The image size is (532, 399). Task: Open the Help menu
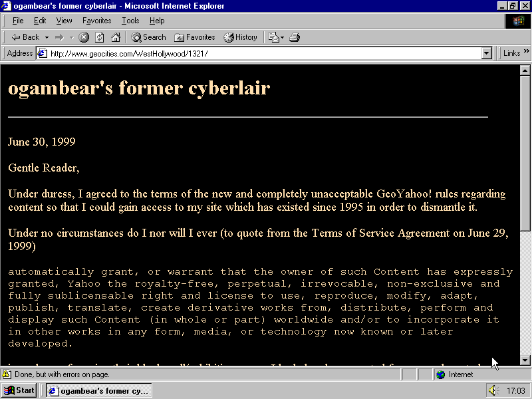click(x=157, y=21)
